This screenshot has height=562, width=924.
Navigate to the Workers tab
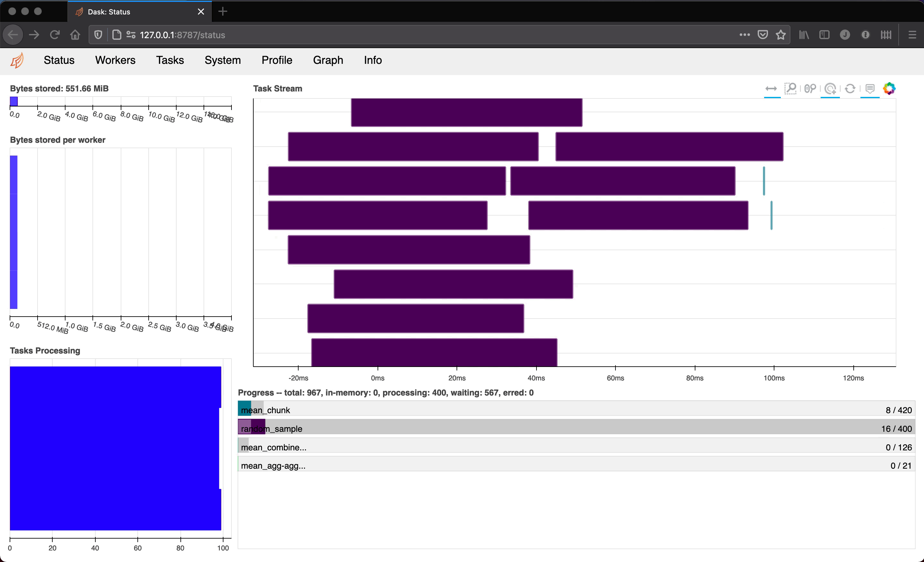116,60
